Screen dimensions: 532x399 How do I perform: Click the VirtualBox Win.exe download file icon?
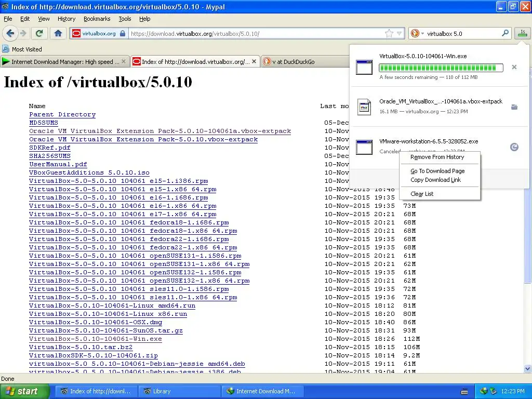(364, 67)
